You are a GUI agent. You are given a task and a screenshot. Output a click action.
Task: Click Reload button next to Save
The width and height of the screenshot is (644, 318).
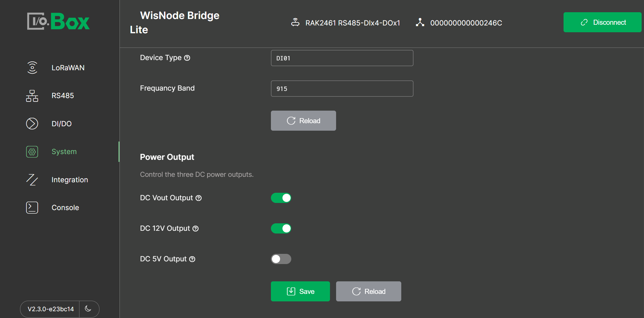(368, 291)
